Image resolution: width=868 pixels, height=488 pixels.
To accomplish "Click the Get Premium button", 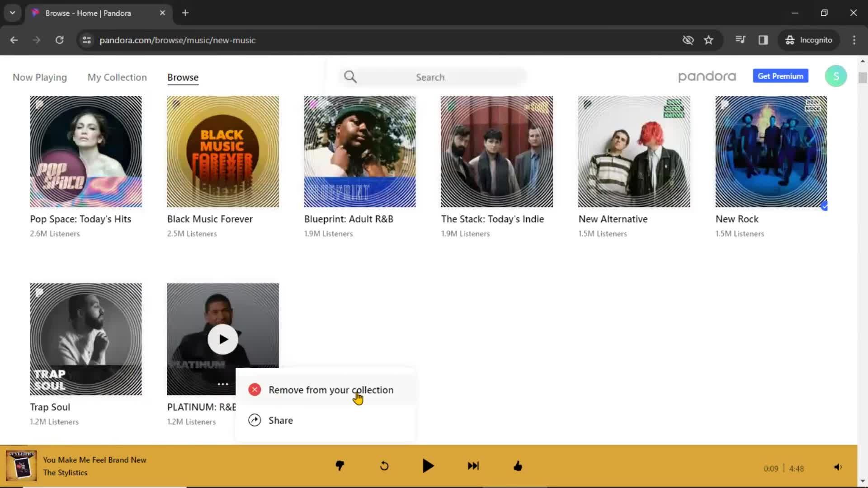I will pos(780,76).
